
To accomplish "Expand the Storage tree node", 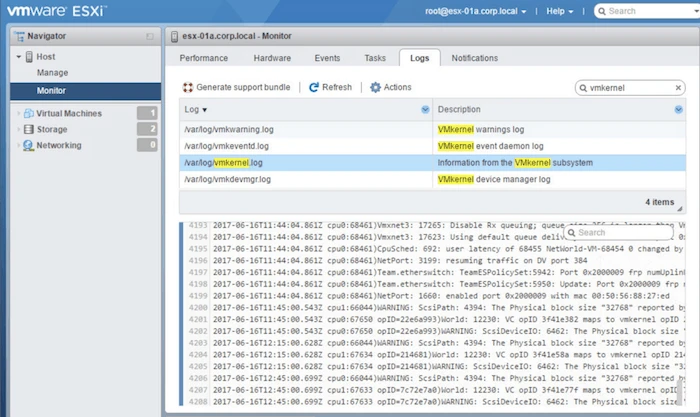I will (x=18, y=129).
